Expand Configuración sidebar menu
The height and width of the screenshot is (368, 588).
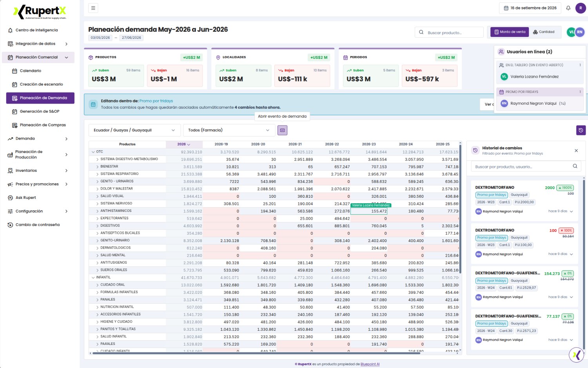click(38, 211)
